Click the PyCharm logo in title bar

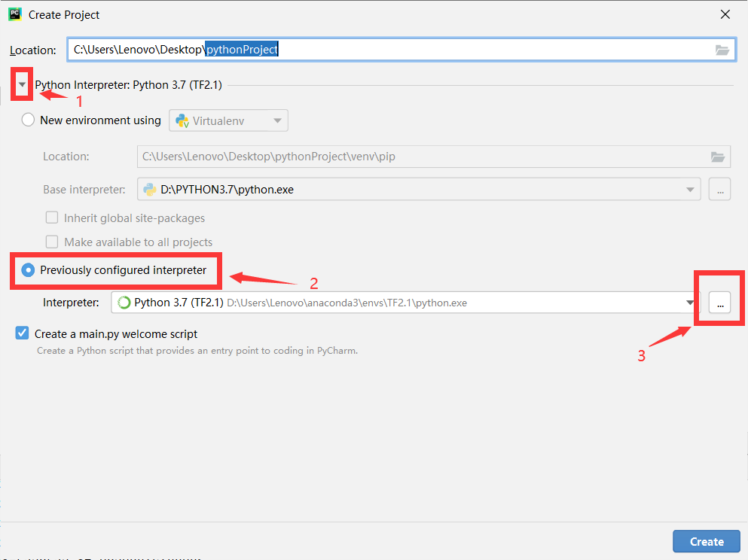15,14
